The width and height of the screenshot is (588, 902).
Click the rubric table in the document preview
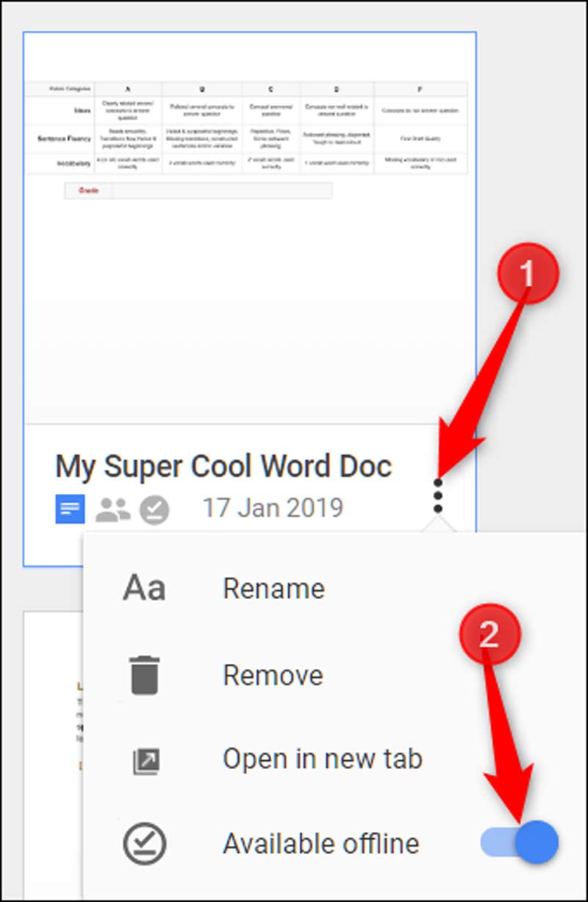point(246,128)
